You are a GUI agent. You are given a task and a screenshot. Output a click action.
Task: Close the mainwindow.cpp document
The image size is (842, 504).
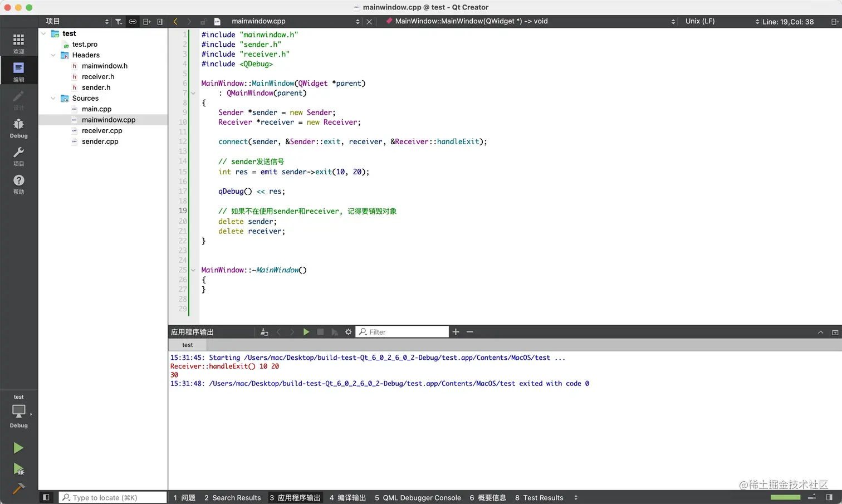coord(369,22)
